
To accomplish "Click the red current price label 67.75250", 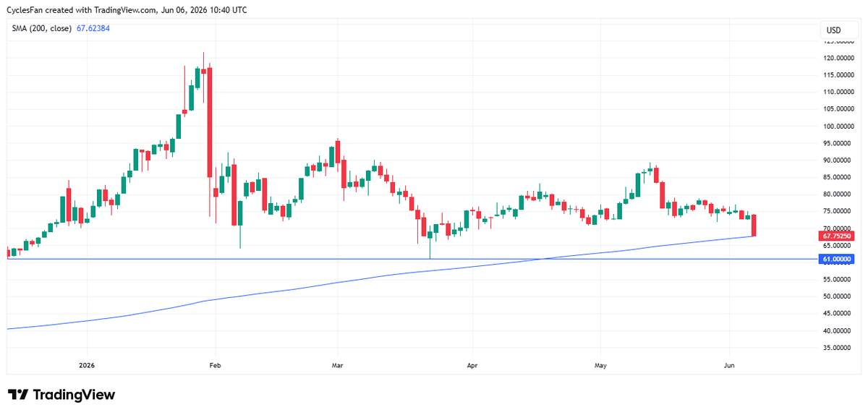I will pyautogui.click(x=836, y=236).
